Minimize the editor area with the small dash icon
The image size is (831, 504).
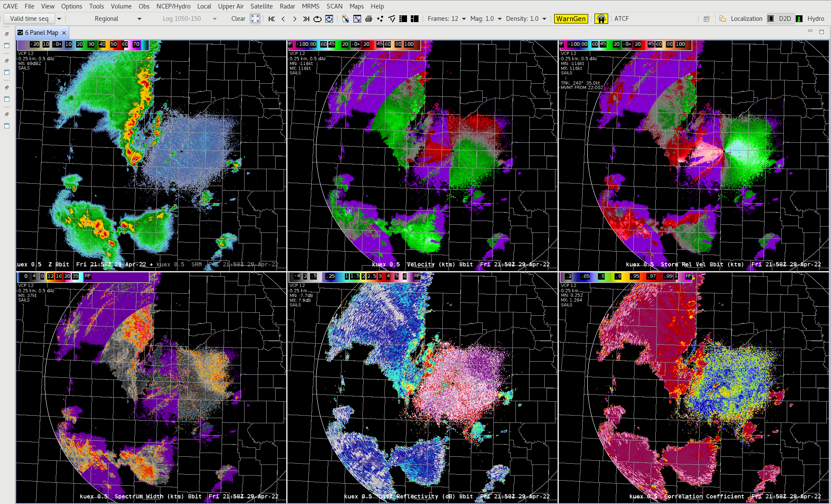(x=810, y=31)
